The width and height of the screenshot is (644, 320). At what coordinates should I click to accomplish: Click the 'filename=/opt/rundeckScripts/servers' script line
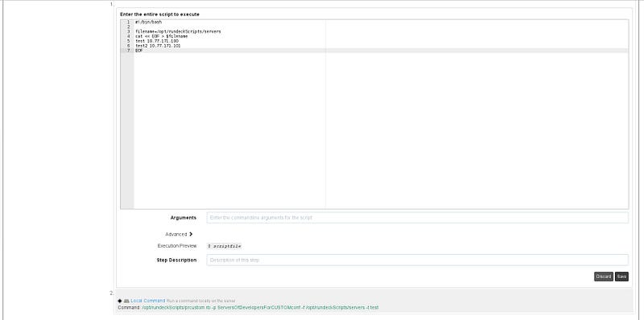(178, 31)
